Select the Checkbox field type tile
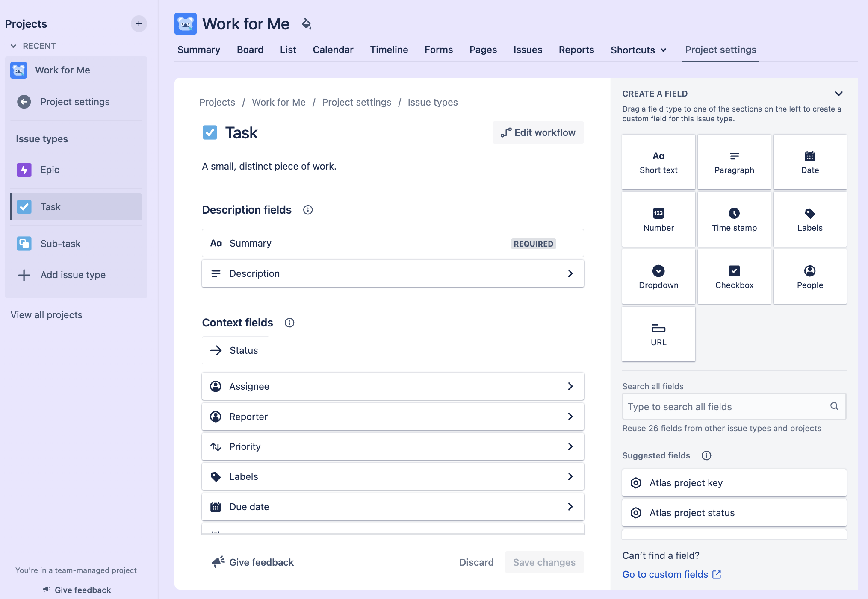Image resolution: width=868 pixels, height=599 pixels. (734, 277)
